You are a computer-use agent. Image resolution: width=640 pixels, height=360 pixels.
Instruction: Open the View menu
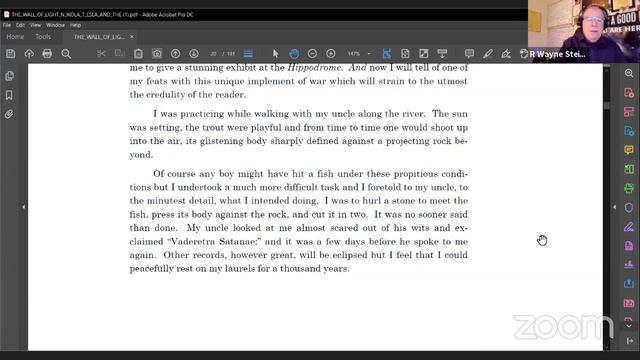36,25
